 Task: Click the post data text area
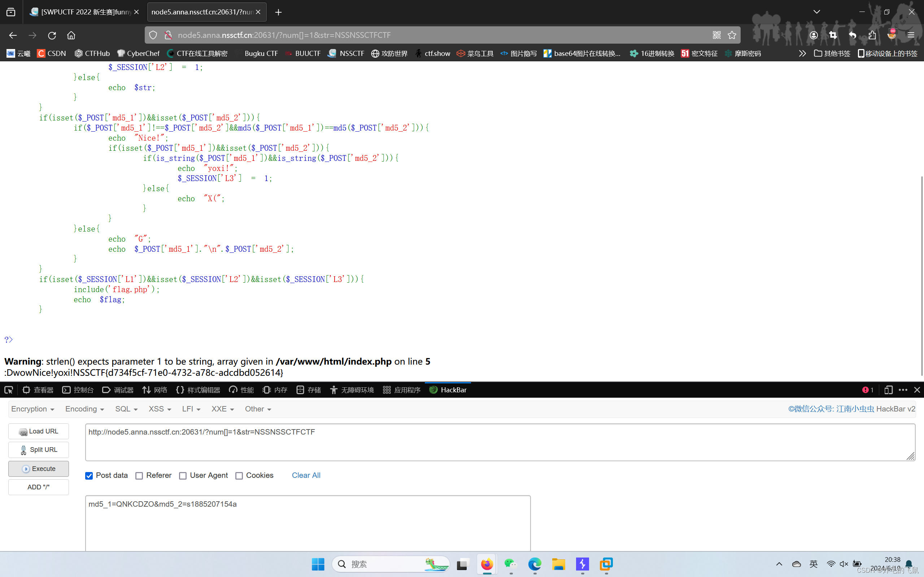point(308,523)
